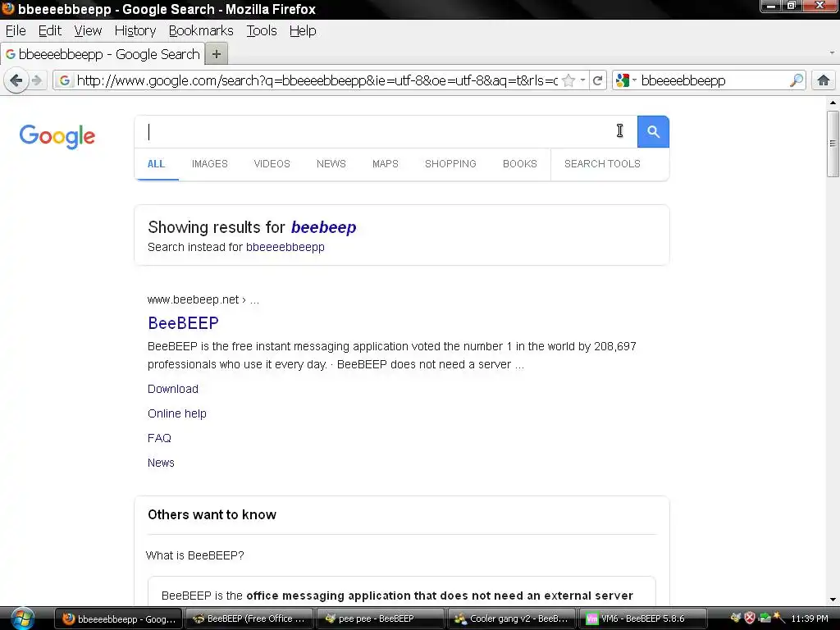Switch to Cooler gang v2 taskbar window

click(x=510, y=619)
